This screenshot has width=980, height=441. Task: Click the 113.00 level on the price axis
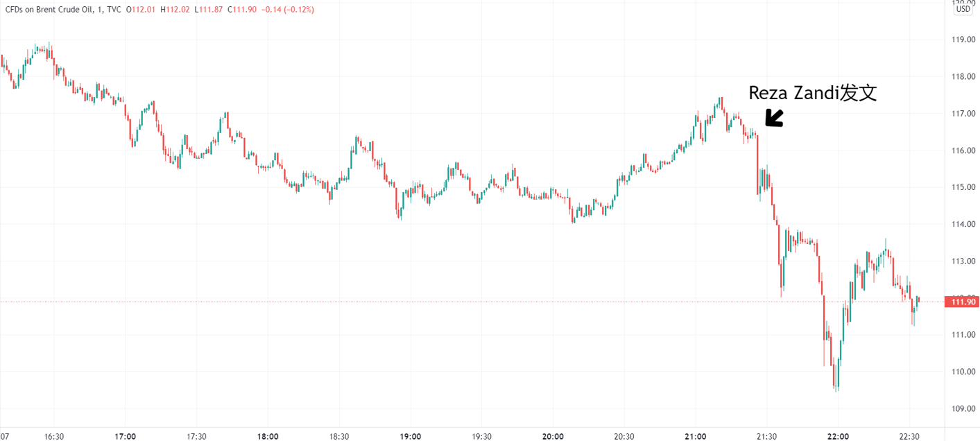click(x=964, y=261)
